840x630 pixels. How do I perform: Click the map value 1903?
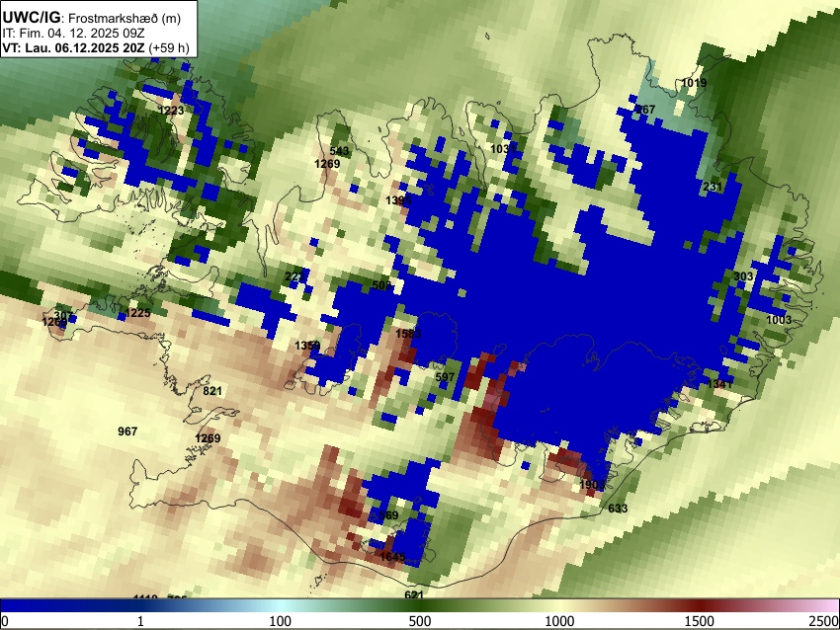click(x=593, y=485)
